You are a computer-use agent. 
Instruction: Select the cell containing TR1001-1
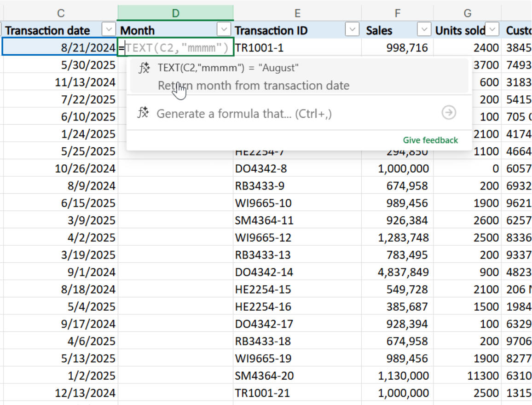click(x=297, y=47)
